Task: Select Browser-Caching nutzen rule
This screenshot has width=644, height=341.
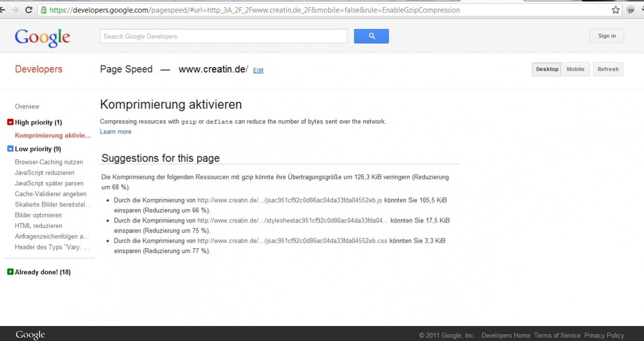Action: point(49,162)
